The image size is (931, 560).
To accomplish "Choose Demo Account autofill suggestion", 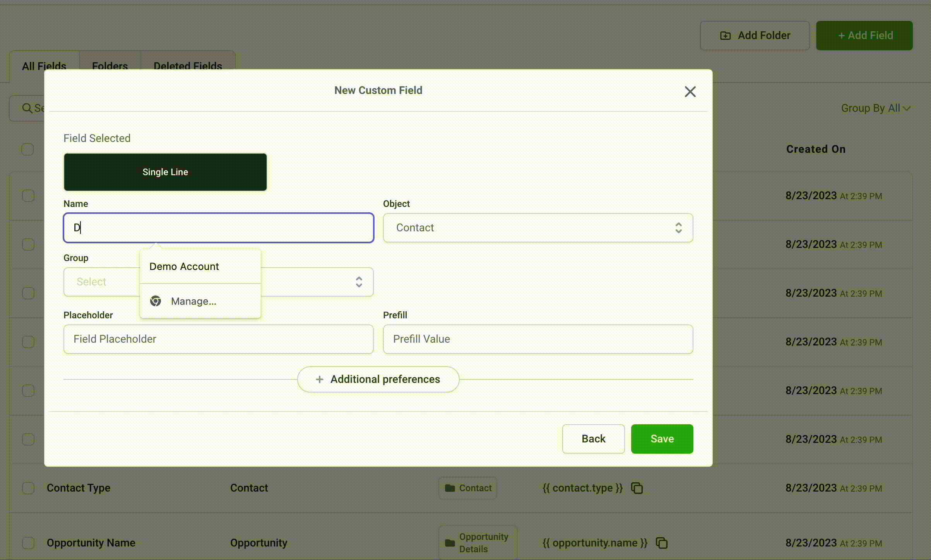I will (184, 266).
